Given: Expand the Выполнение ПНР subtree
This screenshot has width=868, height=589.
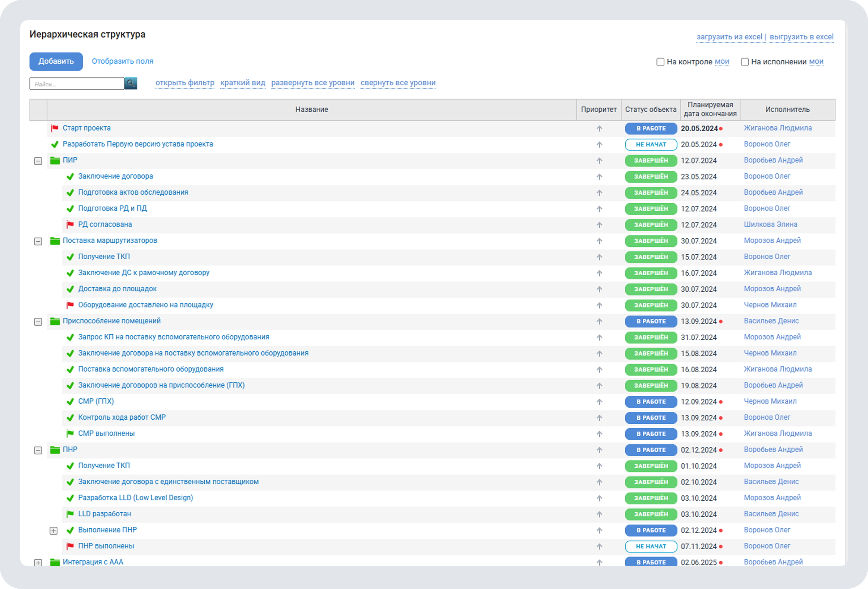Looking at the screenshot, I should [x=54, y=531].
